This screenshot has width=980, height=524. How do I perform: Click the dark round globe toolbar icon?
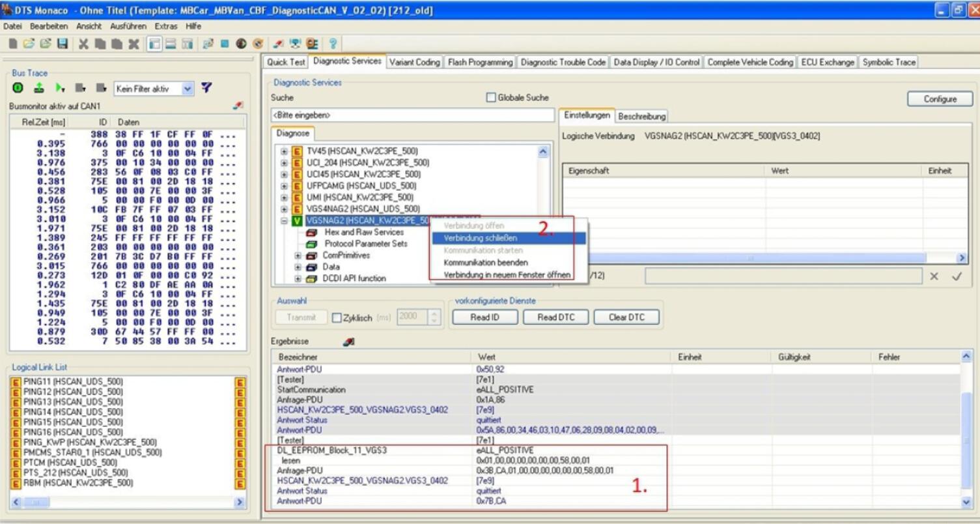240,43
